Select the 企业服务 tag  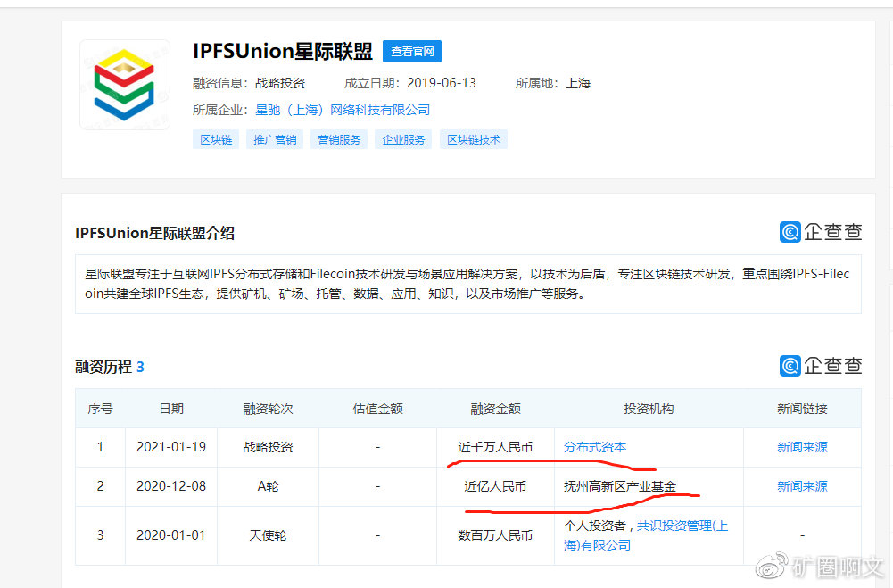(x=403, y=139)
